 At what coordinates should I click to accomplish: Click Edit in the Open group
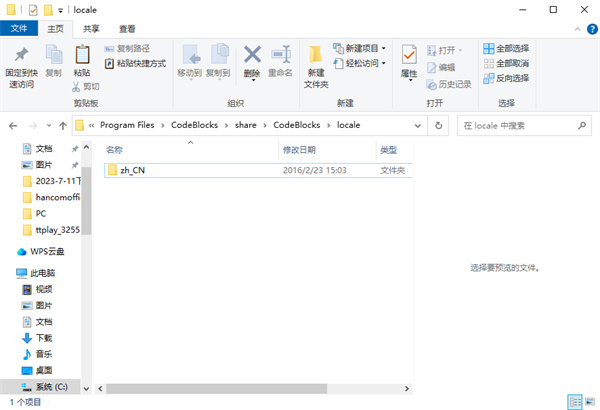[x=441, y=67]
